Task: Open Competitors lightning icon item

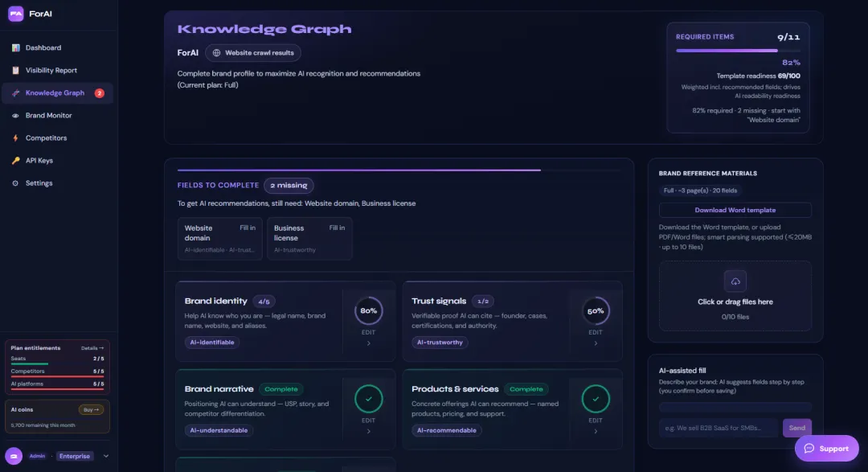Action: [15, 138]
